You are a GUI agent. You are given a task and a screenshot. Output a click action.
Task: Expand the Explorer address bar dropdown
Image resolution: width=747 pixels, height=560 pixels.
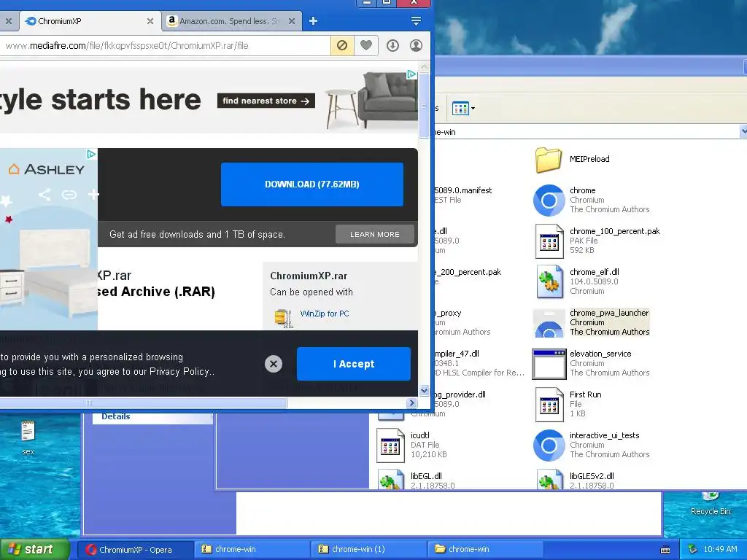[743, 131]
